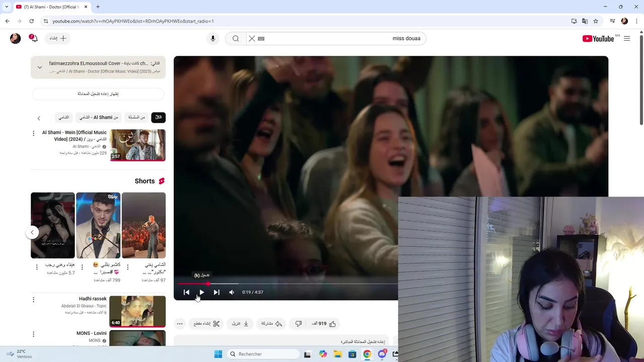Open the tab search dropdown arrow

tap(7, 7)
